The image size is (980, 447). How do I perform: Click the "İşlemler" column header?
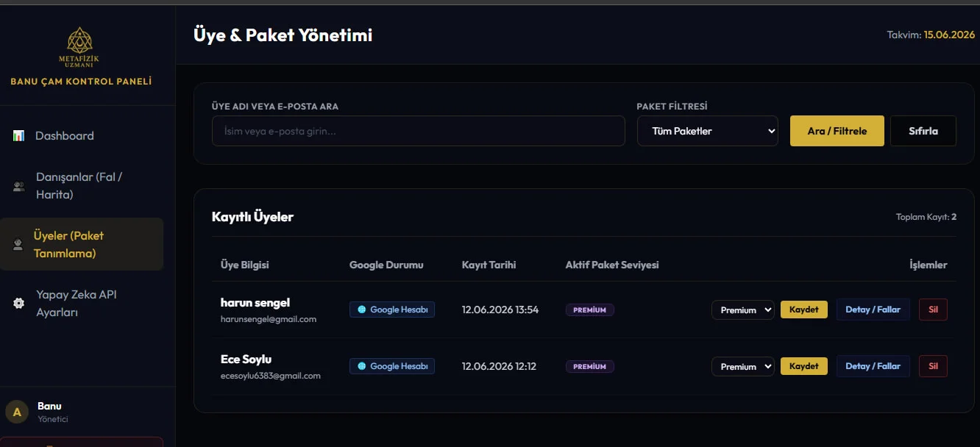pos(928,265)
